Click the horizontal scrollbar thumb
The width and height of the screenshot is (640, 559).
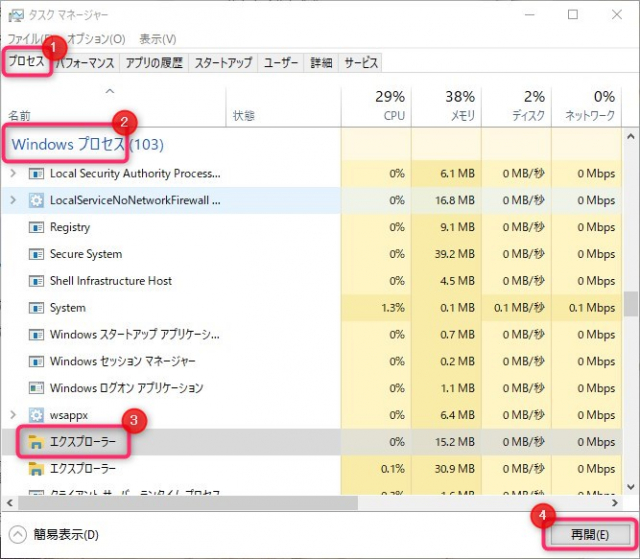[x=188, y=503]
